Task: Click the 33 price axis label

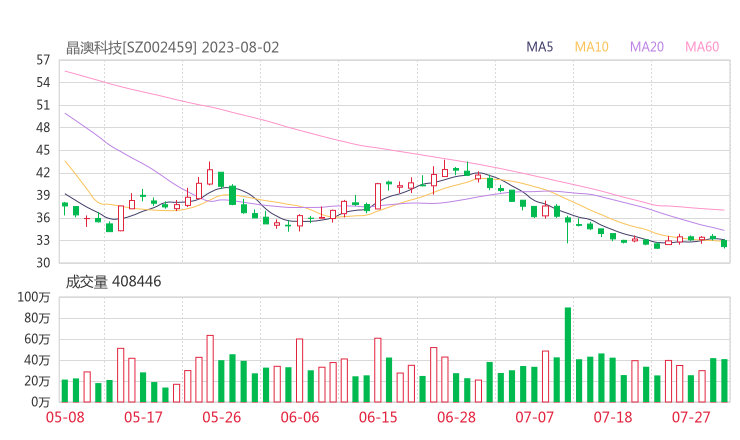Action: [x=43, y=240]
